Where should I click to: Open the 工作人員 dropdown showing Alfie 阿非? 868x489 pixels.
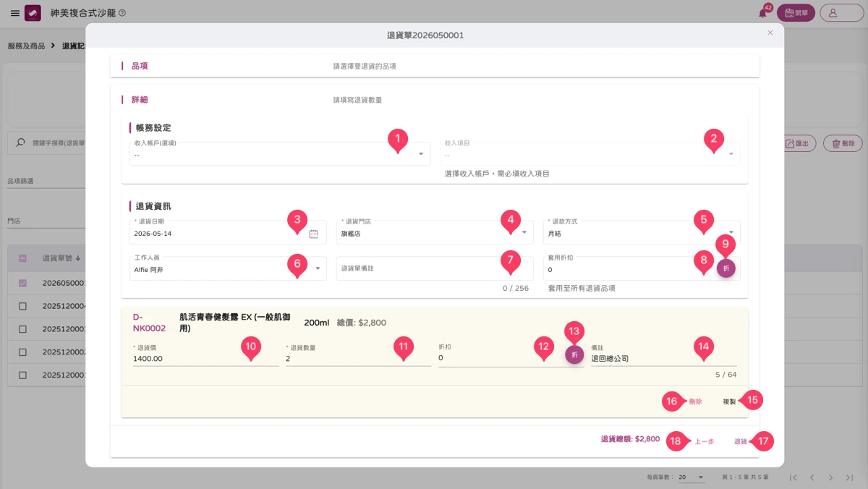click(228, 268)
